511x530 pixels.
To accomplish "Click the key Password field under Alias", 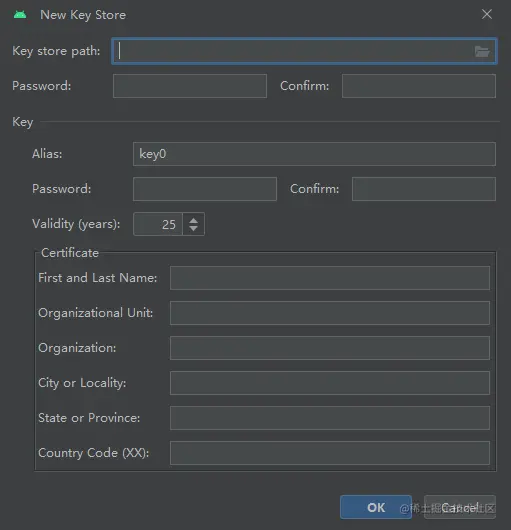I will point(205,189).
